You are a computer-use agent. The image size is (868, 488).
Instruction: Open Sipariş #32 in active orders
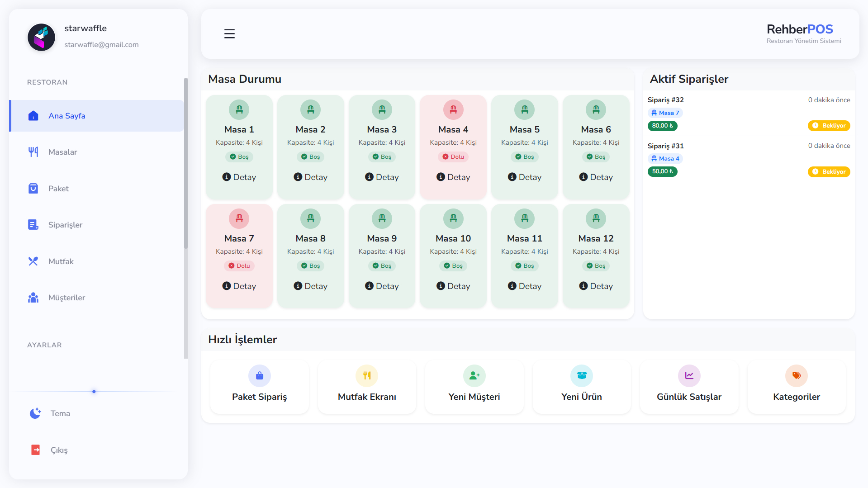(665, 100)
